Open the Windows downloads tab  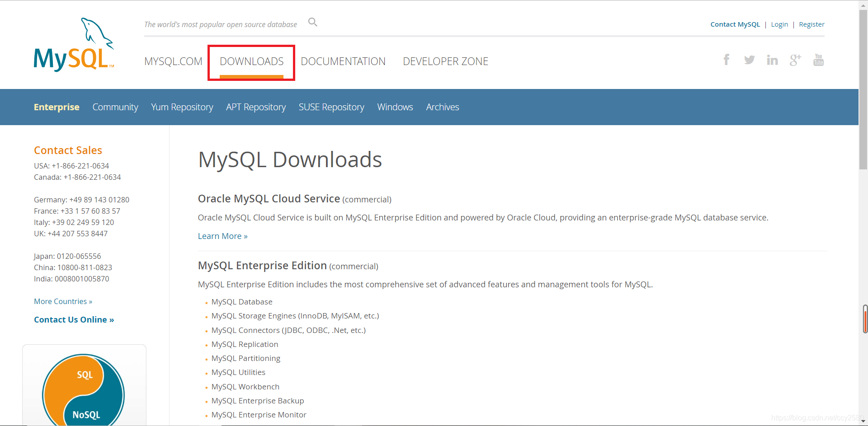point(395,107)
